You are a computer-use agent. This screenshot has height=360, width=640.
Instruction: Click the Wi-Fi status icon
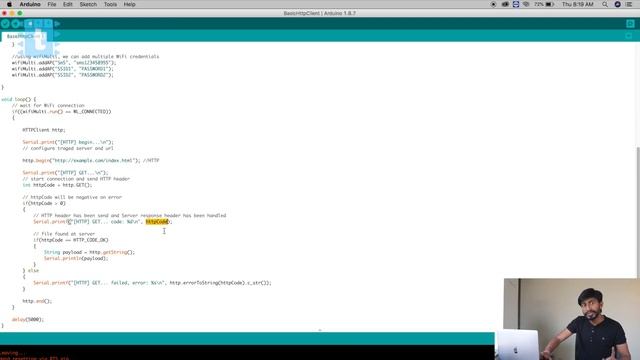pos(527,4)
